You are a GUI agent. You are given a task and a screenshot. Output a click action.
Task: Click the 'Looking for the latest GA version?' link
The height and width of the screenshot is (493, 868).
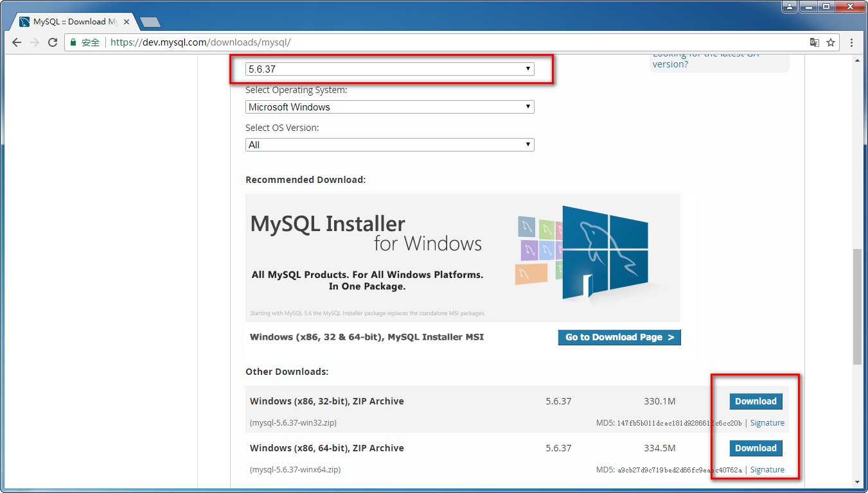(x=706, y=59)
